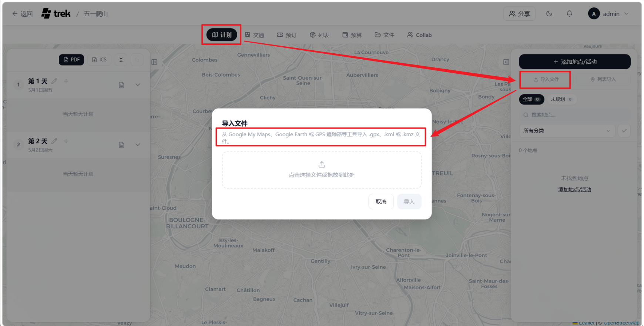Image resolution: width=644 pixels, height=326 pixels.
Task: Click the 第 1 天 day heading
Action: point(38,81)
